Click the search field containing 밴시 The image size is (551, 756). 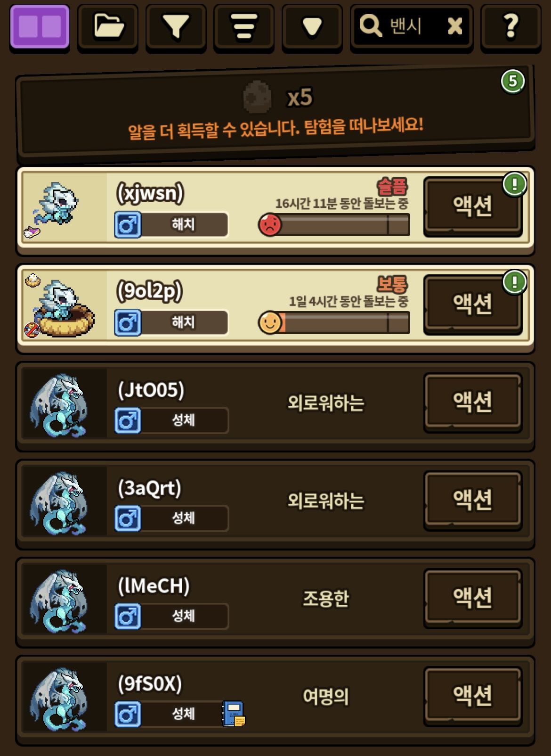tap(412, 27)
